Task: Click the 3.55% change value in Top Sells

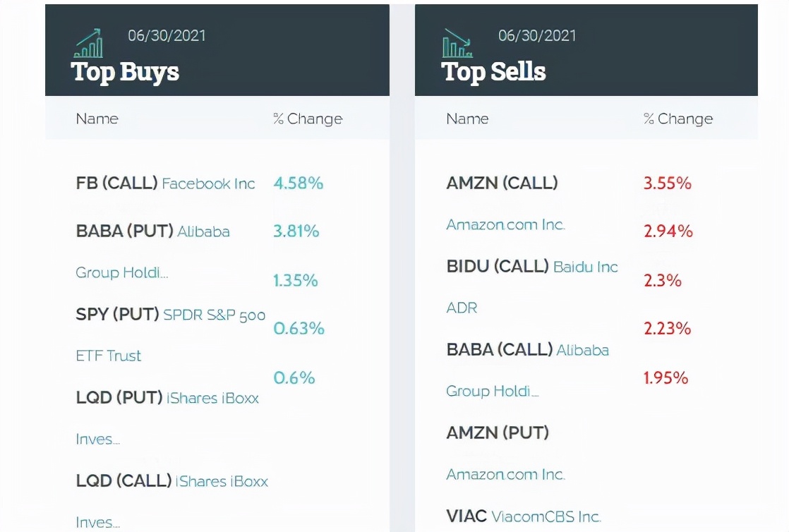Action: click(x=667, y=183)
